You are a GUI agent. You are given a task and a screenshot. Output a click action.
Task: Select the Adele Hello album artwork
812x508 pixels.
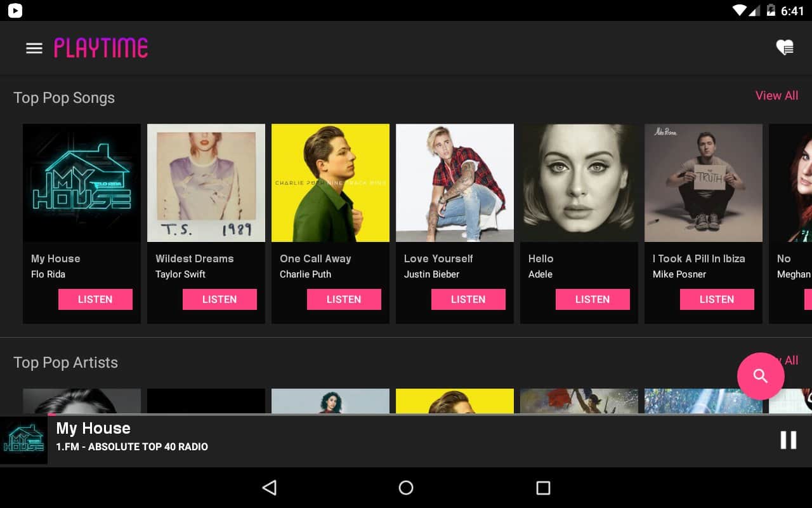pyautogui.click(x=579, y=183)
